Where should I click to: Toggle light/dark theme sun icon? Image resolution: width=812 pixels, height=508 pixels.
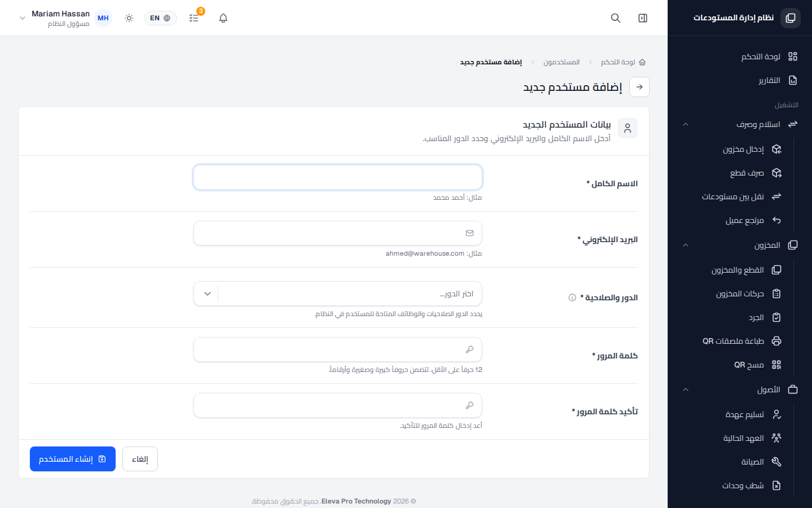[x=129, y=18]
